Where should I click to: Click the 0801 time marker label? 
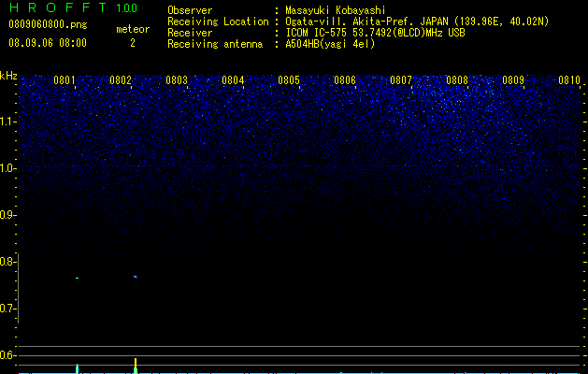click(65, 80)
